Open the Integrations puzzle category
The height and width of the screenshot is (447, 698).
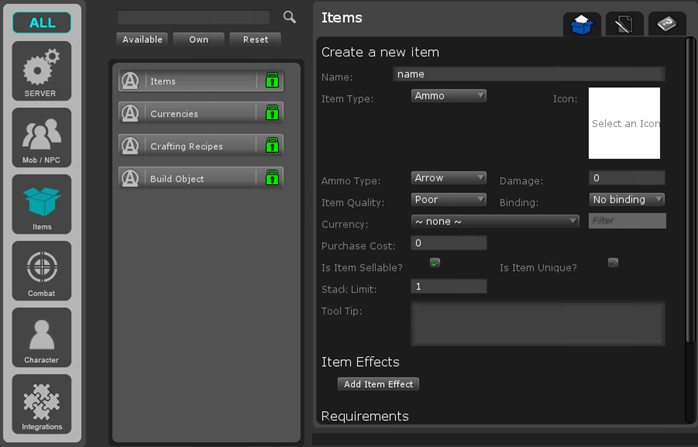pos(42,404)
